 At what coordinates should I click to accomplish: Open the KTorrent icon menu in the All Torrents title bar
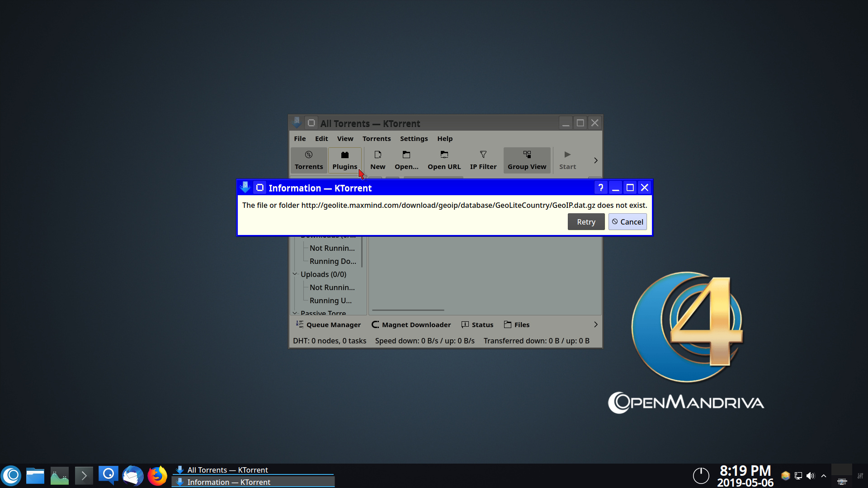(x=297, y=122)
